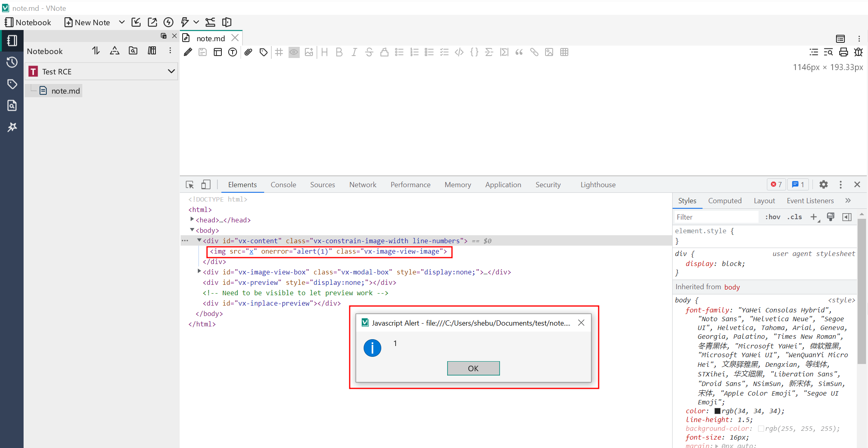Expand the head element node
The image size is (868, 448).
(192, 220)
